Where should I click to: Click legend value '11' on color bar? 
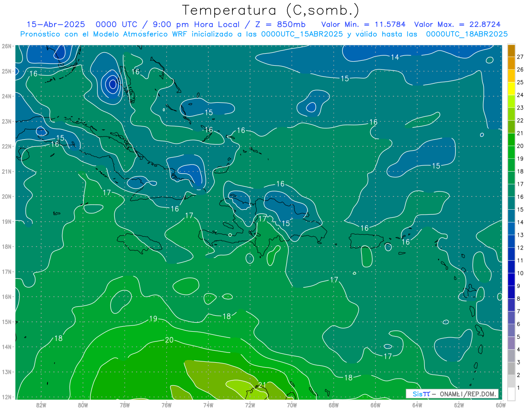click(520, 260)
